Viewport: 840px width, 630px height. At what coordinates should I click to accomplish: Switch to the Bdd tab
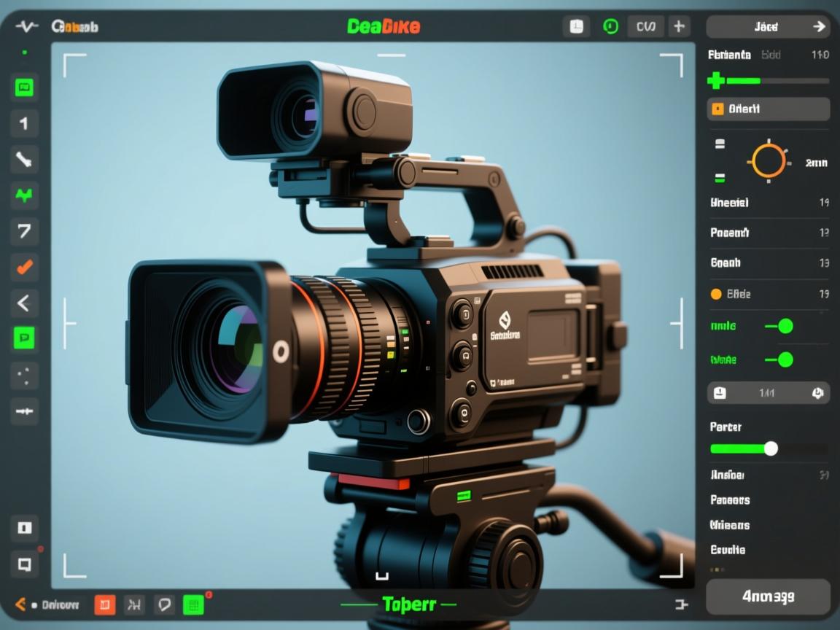771,55
